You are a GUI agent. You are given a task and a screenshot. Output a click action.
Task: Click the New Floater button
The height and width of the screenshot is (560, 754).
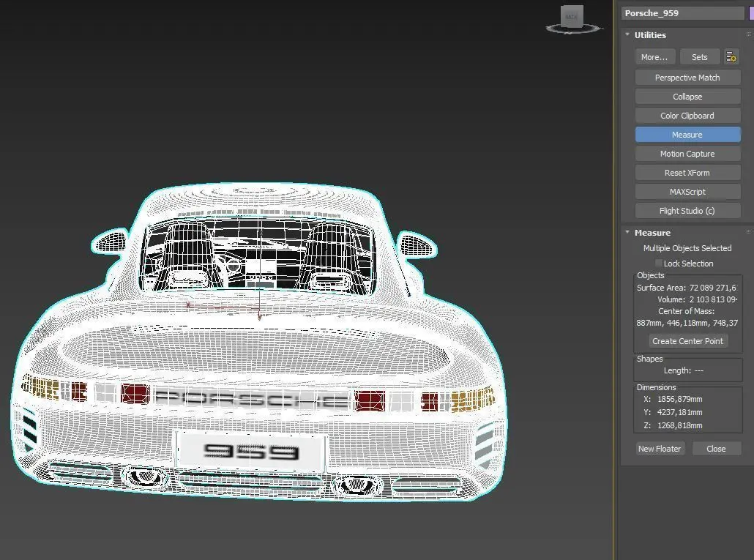pos(660,449)
